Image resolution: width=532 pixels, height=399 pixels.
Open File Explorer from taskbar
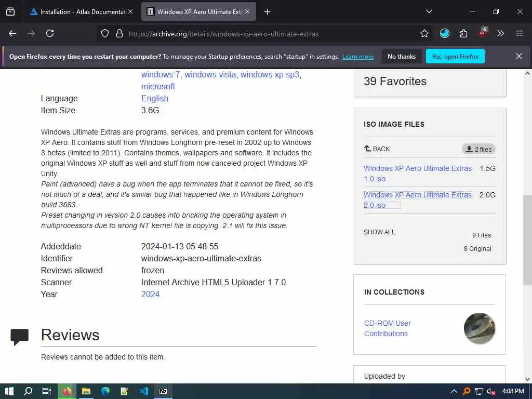[x=86, y=391]
